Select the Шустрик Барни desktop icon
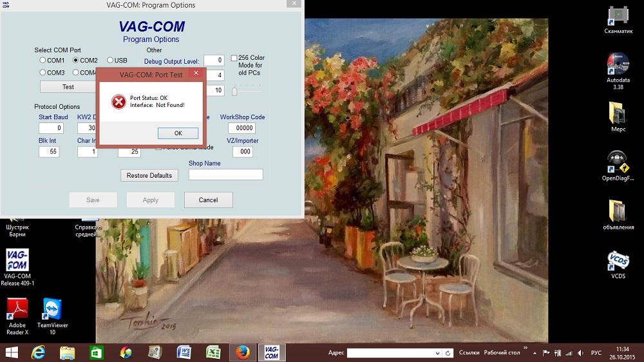The image size is (644, 362). pos(17,229)
